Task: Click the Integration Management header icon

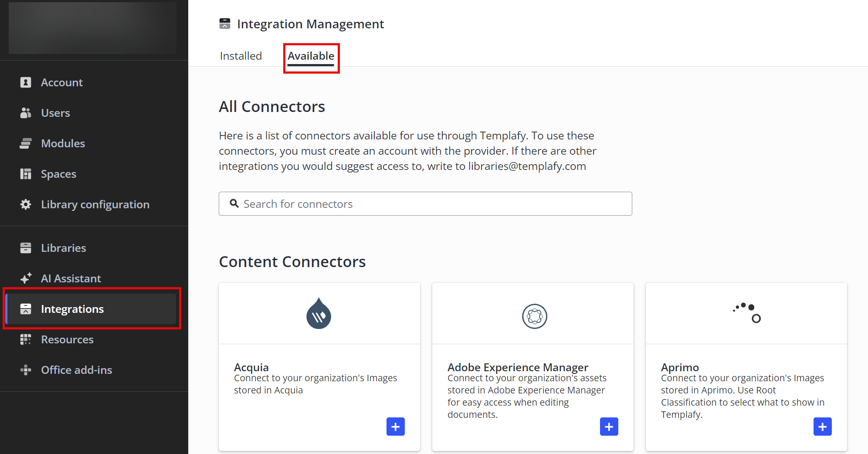Action: coord(225,24)
